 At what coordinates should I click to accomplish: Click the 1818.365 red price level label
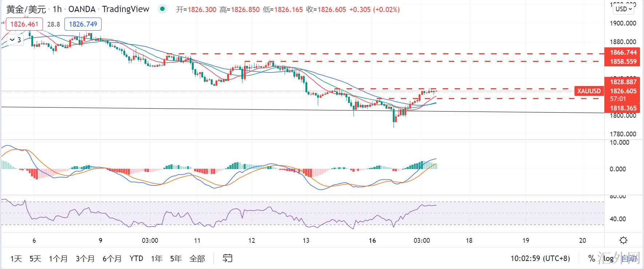click(623, 108)
